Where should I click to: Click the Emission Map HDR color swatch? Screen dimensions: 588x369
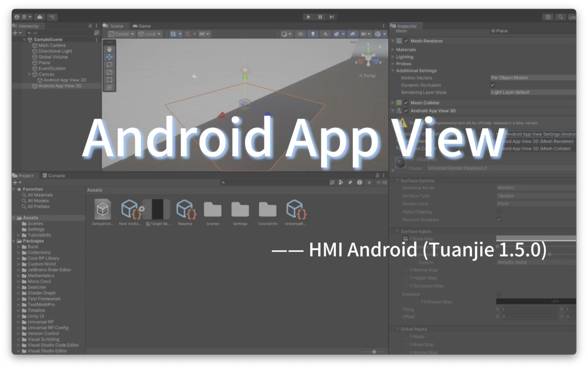pos(536,301)
